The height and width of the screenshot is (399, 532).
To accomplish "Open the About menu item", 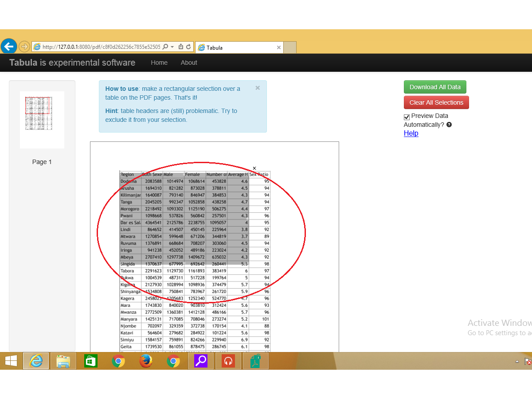I will click(x=189, y=63).
